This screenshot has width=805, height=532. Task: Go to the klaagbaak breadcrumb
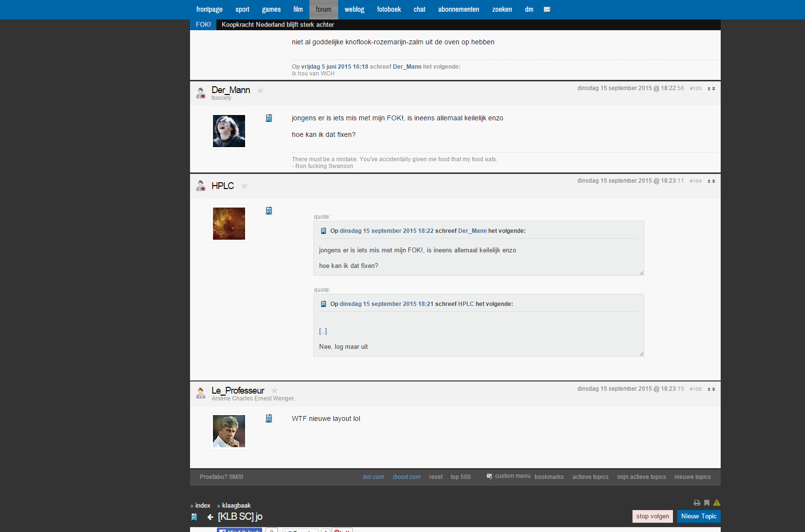click(236, 505)
